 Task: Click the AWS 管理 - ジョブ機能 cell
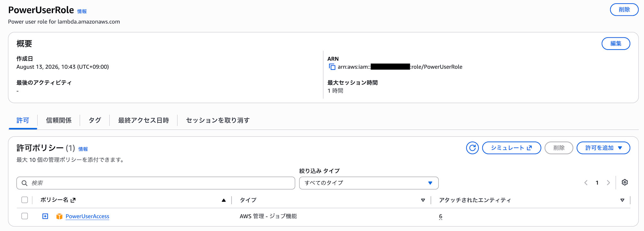point(268,216)
